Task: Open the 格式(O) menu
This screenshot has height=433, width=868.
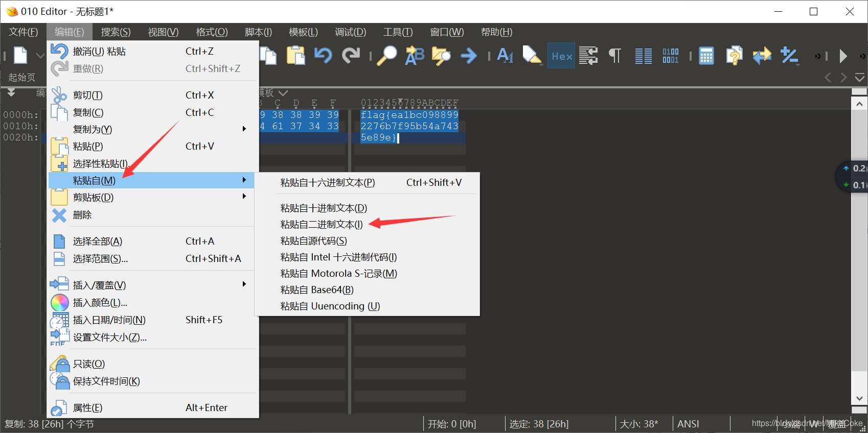Action: coord(212,32)
